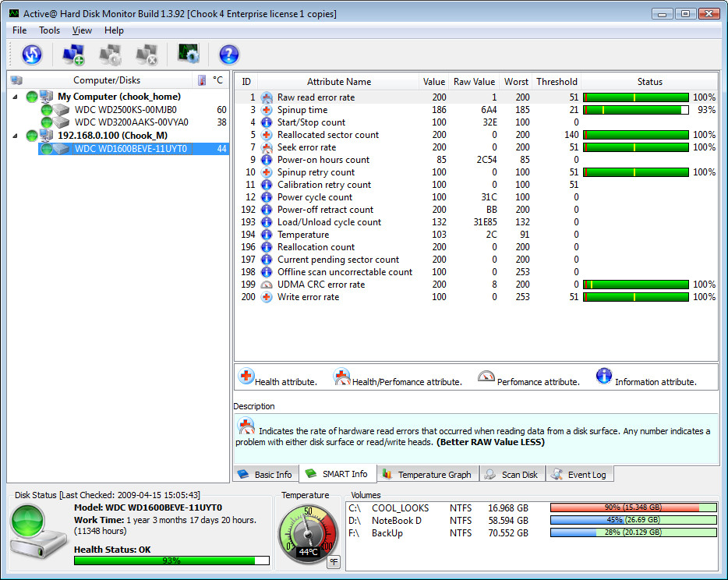Screen dimensions: 728x580
Task: Click the blue Refresh toolbar icon
Action: [32, 55]
